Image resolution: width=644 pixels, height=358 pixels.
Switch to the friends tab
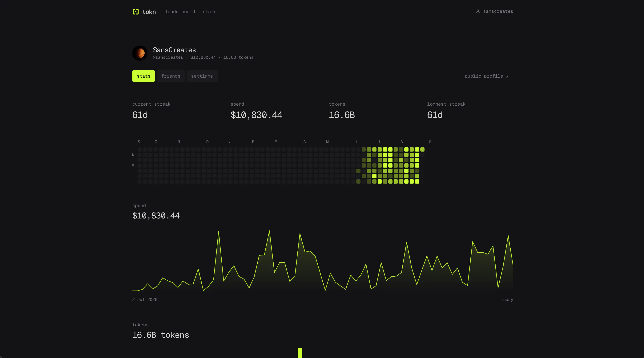pyautogui.click(x=171, y=76)
